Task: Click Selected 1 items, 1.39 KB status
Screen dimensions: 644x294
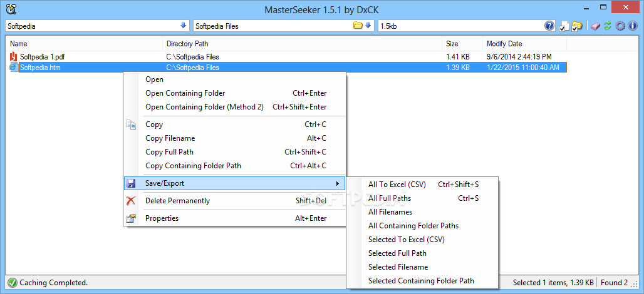Action: coord(553,283)
